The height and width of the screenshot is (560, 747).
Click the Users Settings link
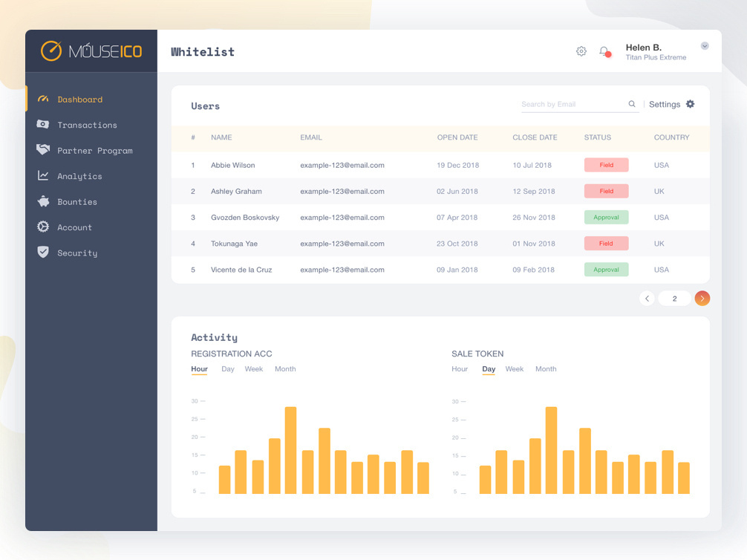(665, 105)
